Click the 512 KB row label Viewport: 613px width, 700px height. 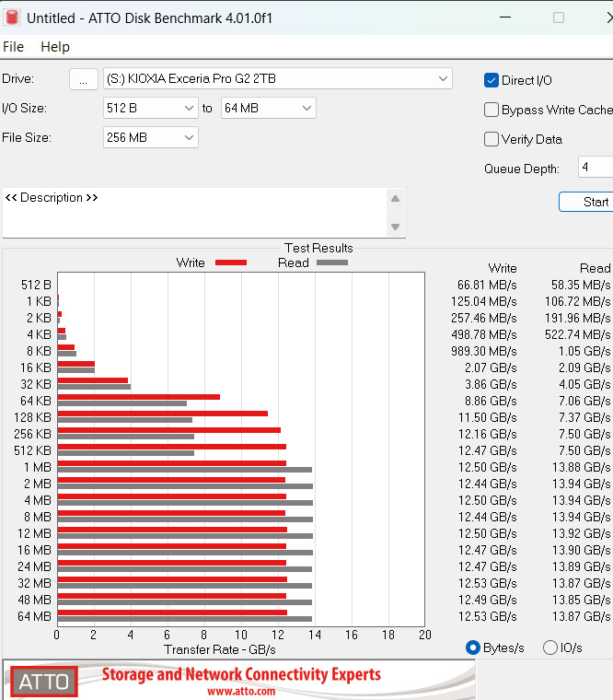pos(32,450)
